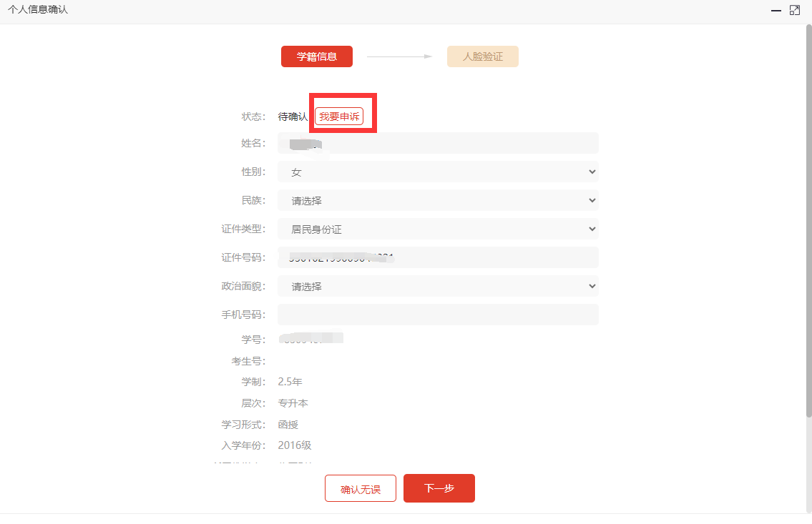Viewport: 812px width, 524px height.
Task: Click the 2016级 enrollment year text
Action: (x=295, y=445)
